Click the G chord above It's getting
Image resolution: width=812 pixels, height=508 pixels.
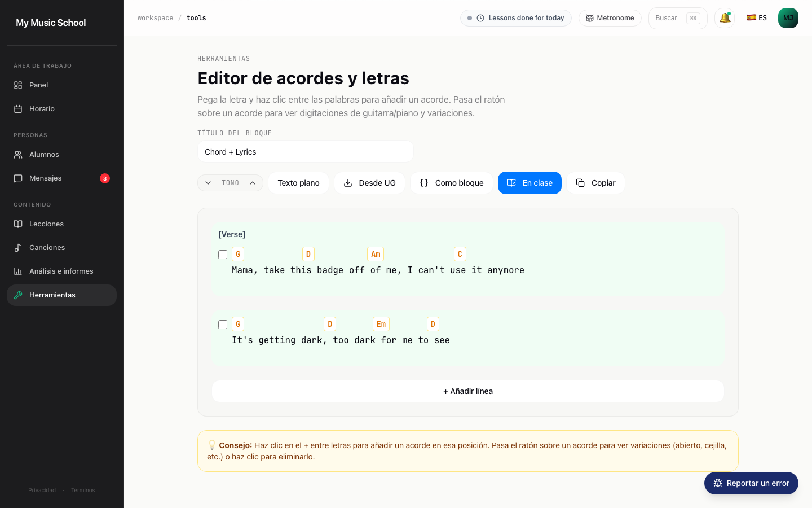(238, 325)
